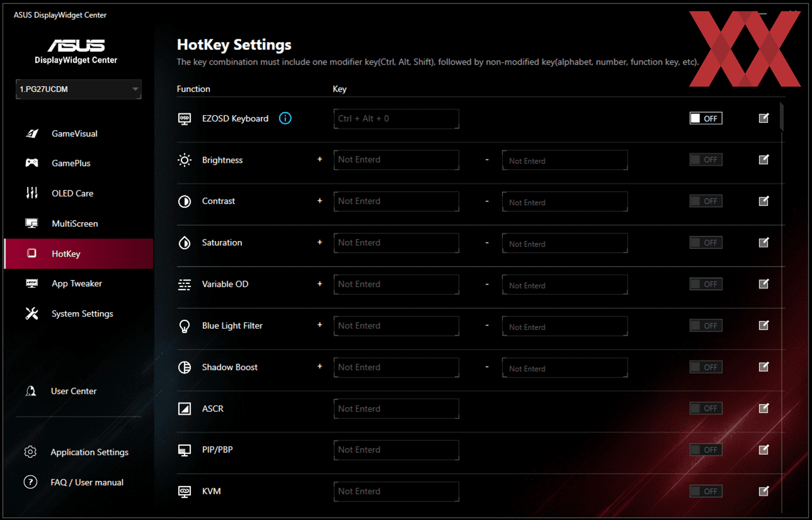Click the Variable OD plus key field
The height and width of the screenshot is (520, 812).
point(396,284)
